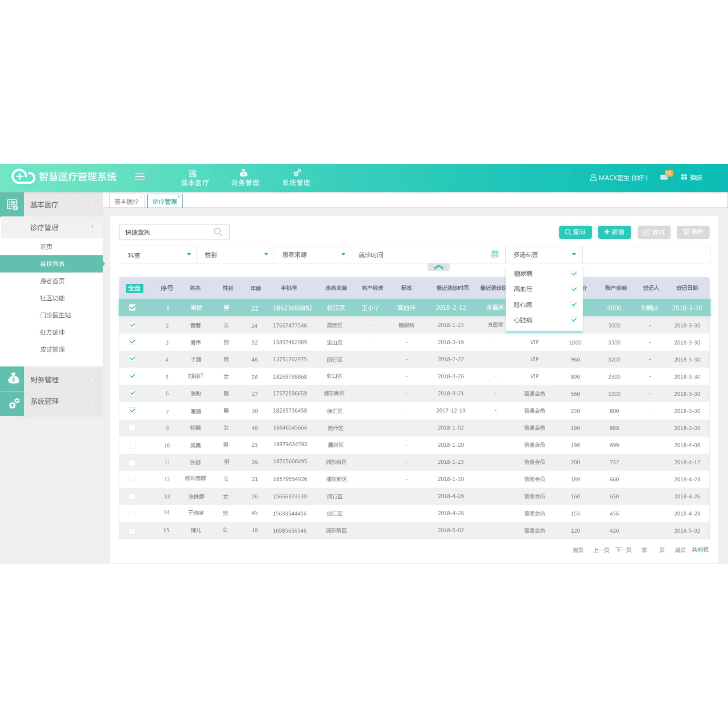Screen dimensions: 728x728
Task: Switch to the 基本医疗 tab
Action: pos(126,202)
